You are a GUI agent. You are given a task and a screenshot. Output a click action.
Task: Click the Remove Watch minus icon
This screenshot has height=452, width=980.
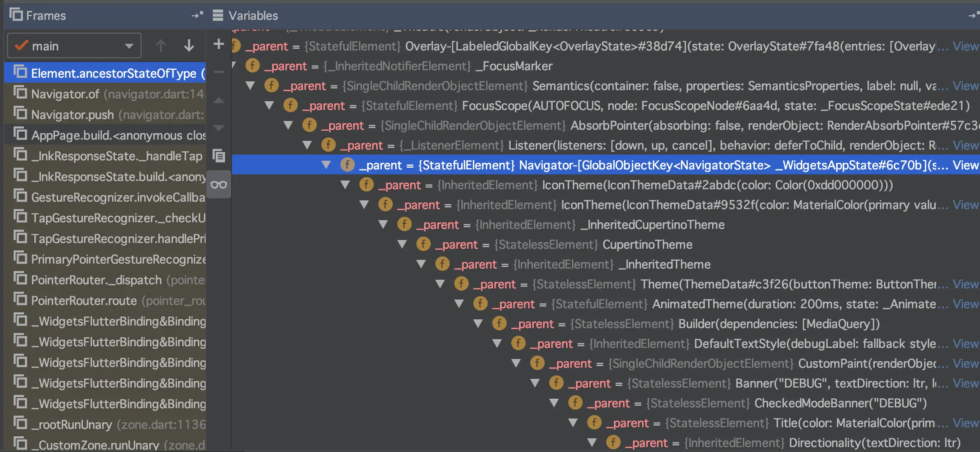[218, 72]
